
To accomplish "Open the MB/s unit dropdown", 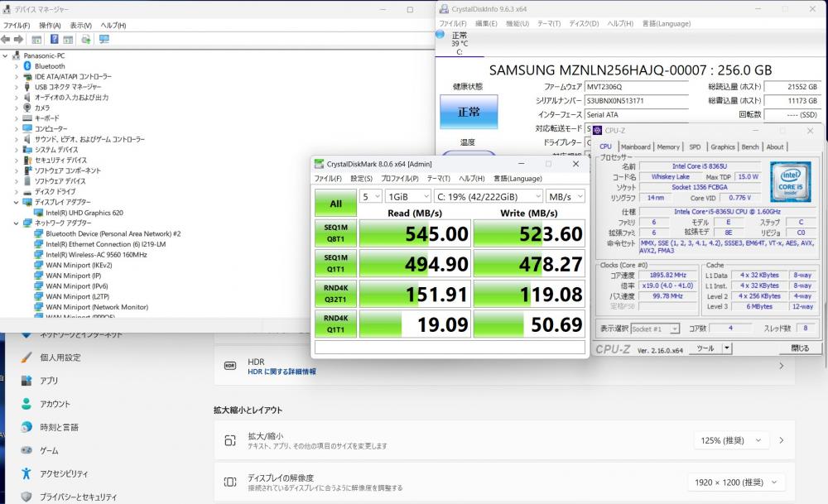I will [x=566, y=196].
